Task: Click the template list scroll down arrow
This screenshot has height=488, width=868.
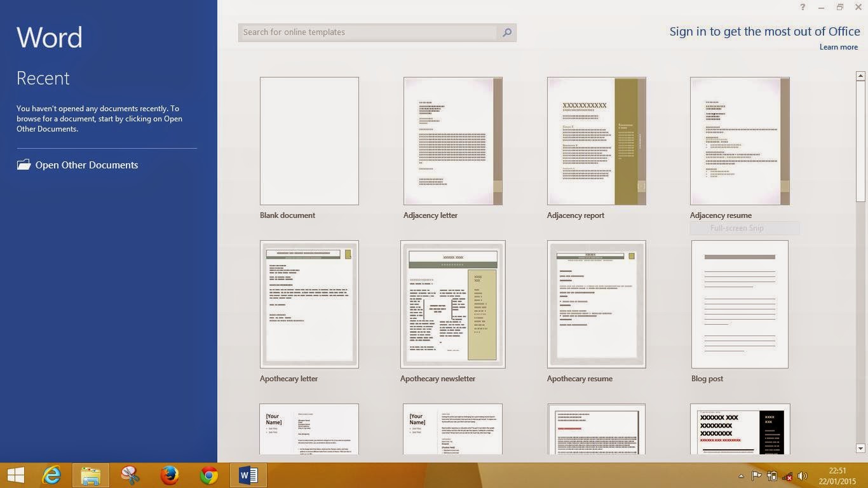Action: tap(860, 449)
